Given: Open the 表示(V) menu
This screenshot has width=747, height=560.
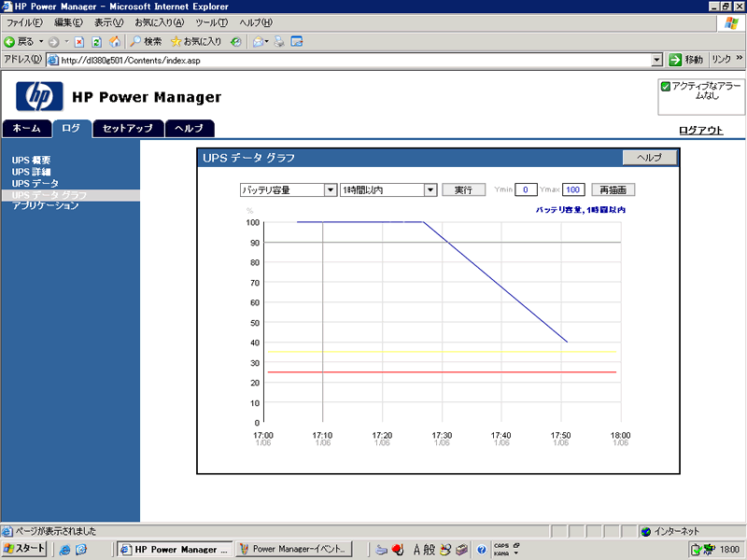Looking at the screenshot, I should (x=110, y=21).
